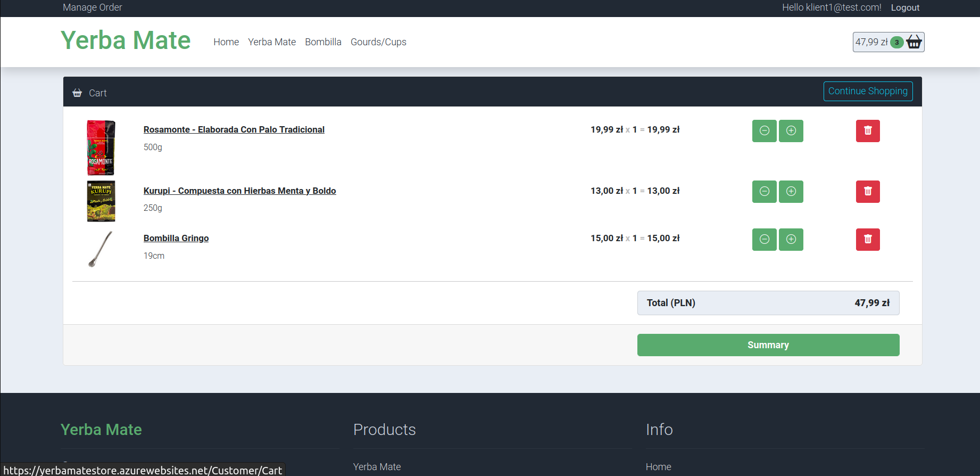Image resolution: width=980 pixels, height=476 pixels.
Task: Open Manage Order in the top bar
Action: (93, 7)
